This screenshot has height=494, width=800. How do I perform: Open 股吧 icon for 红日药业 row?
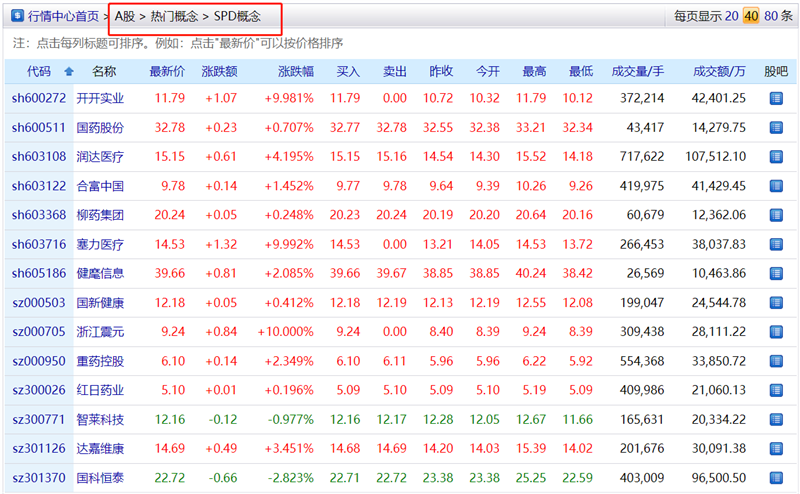(x=776, y=390)
